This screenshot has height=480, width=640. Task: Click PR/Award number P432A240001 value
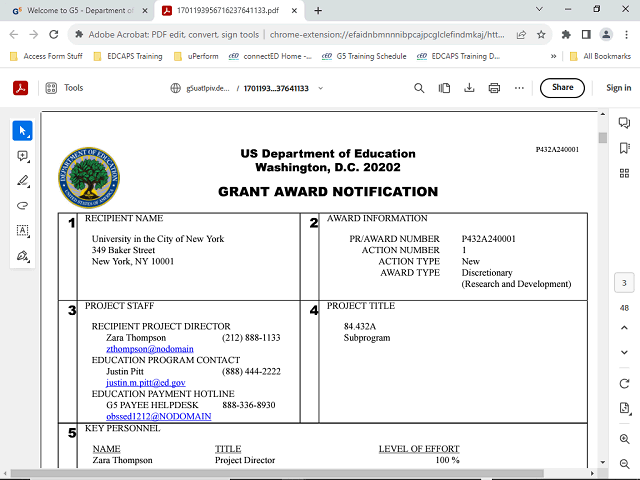pyautogui.click(x=489, y=239)
